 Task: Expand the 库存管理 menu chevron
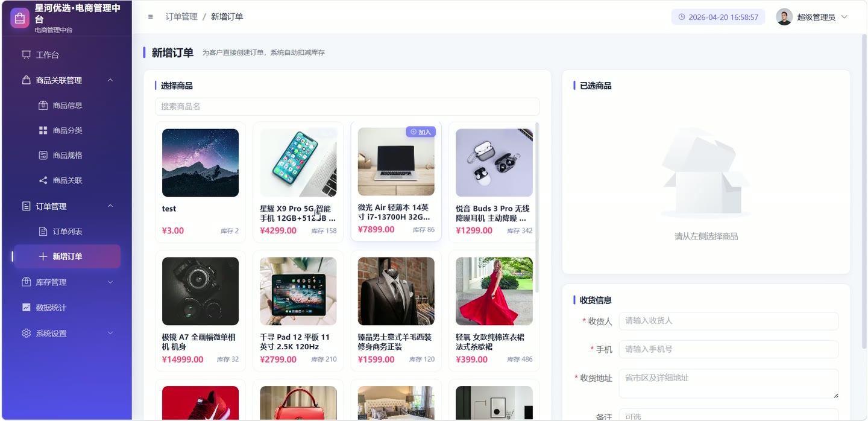[x=110, y=282]
